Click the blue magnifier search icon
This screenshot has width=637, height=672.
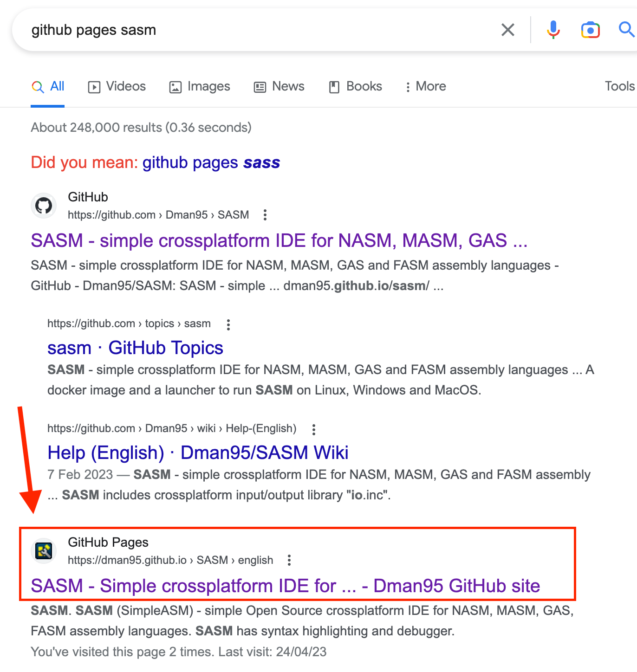coord(626,30)
